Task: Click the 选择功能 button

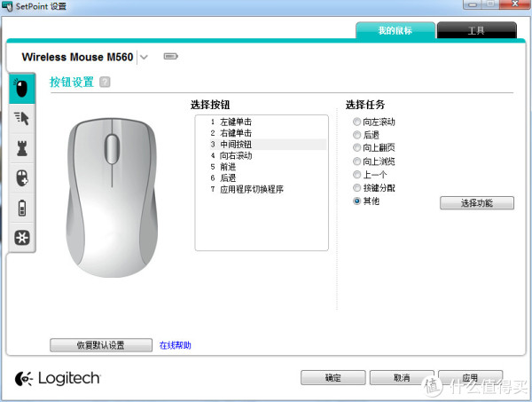Action: point(477,203)
